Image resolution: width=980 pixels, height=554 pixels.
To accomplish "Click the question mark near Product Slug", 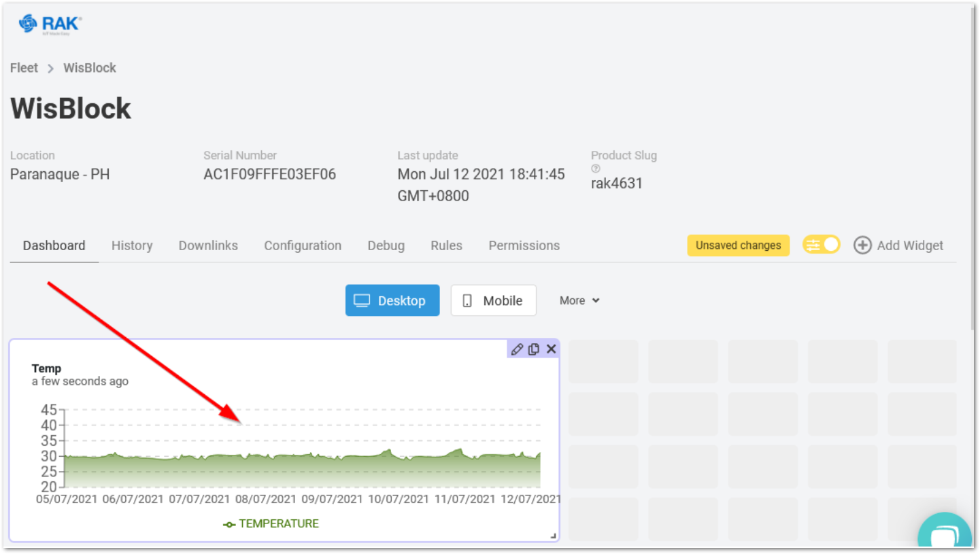I will pyautogui.click(x=595, y=168).
